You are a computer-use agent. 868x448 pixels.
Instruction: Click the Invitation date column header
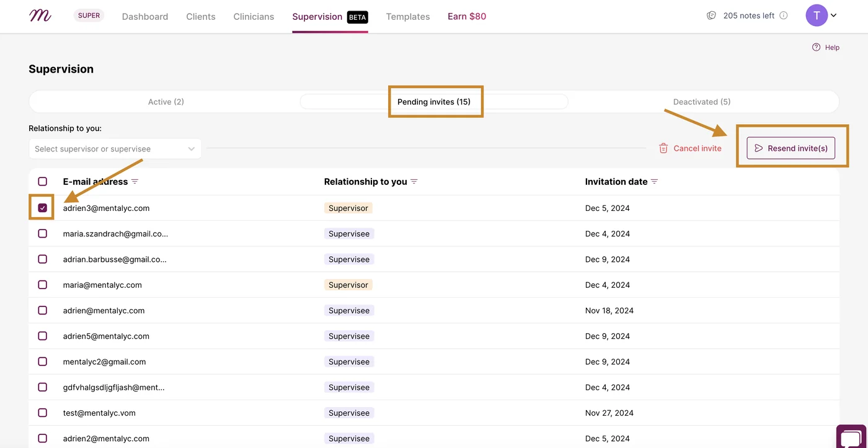pyautogui.click(x=616, y=182)
